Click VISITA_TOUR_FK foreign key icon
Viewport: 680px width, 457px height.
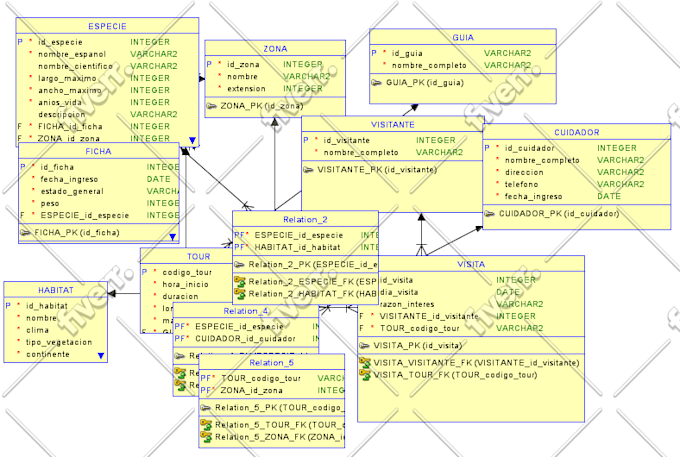[x=365, y=375]
